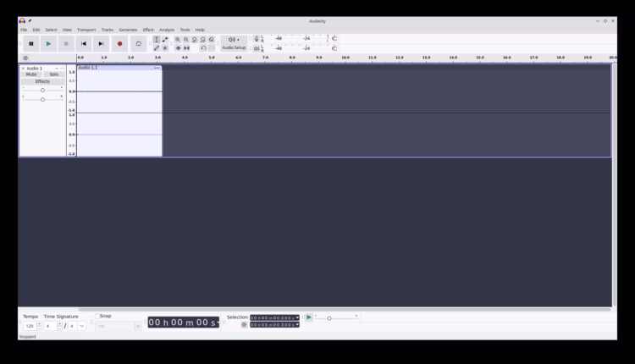Click the Audio 1.1 clip title
Viewport: 635px width, 364px height.
point(88,68)
